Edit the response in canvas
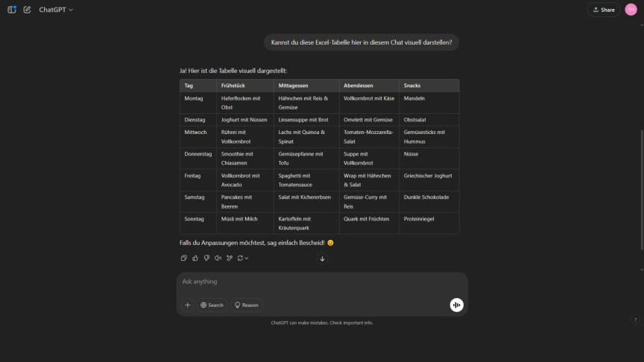The image size is (644, 362). 230,258
